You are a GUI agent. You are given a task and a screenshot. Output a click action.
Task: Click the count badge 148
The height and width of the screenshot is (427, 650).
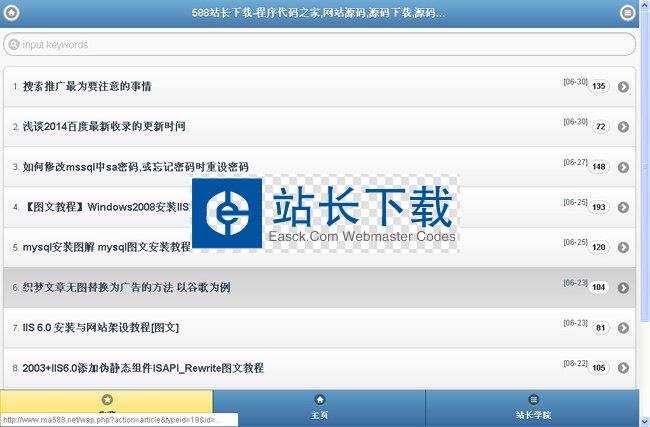(599, 167)
